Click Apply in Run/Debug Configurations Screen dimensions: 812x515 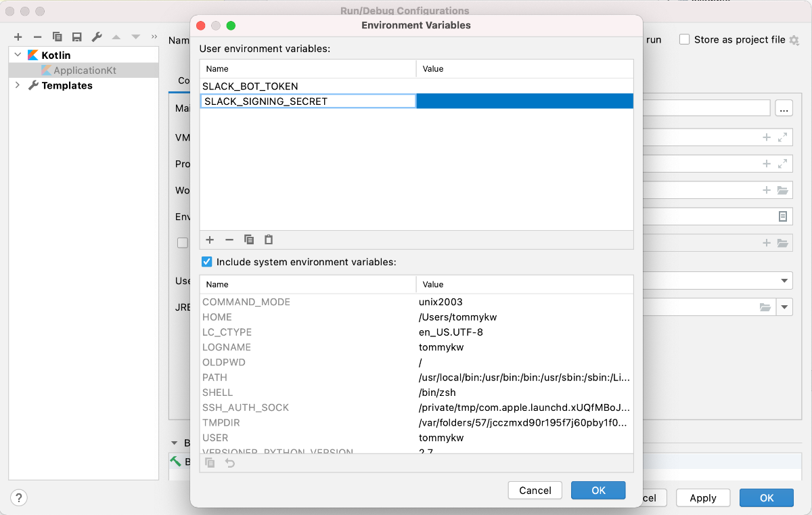(703, 498)
